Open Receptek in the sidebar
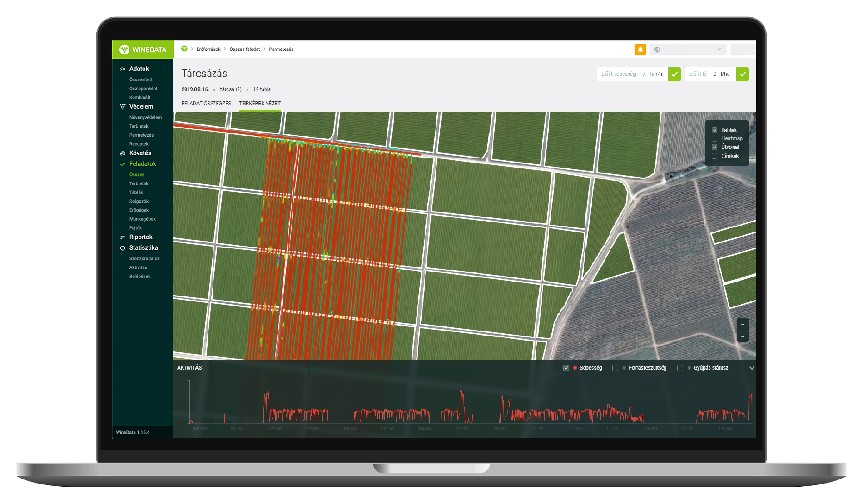 tap(139, 144)
